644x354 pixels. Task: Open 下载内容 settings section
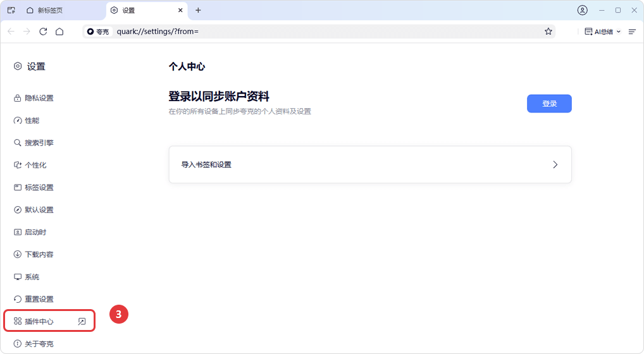coord(39,254)
